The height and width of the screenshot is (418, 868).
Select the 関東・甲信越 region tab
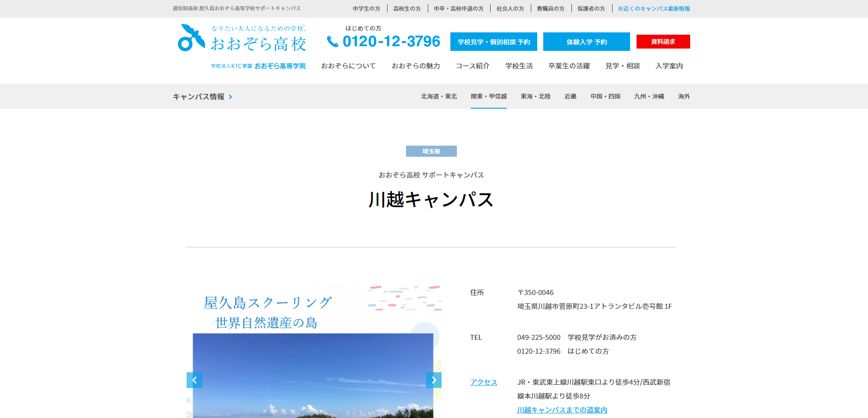click(488, 96)
